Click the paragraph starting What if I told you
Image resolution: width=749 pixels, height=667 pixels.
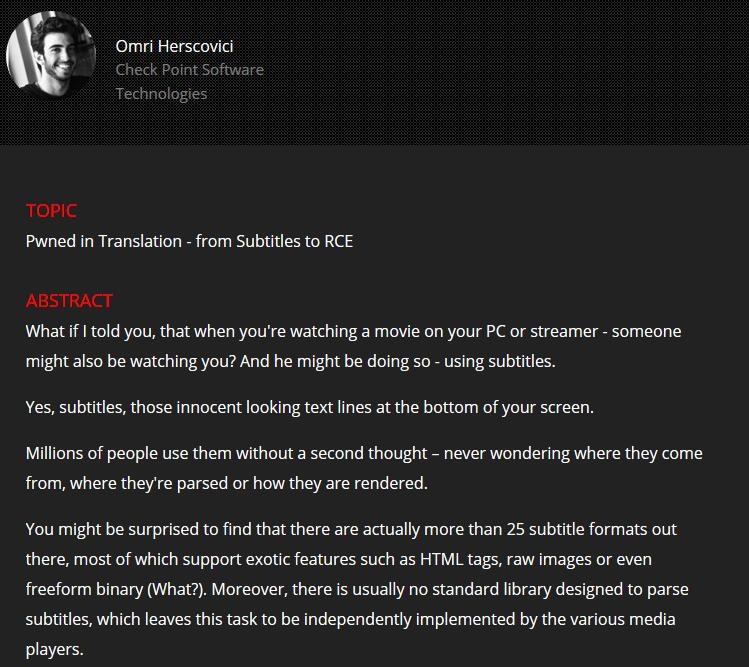353,346
